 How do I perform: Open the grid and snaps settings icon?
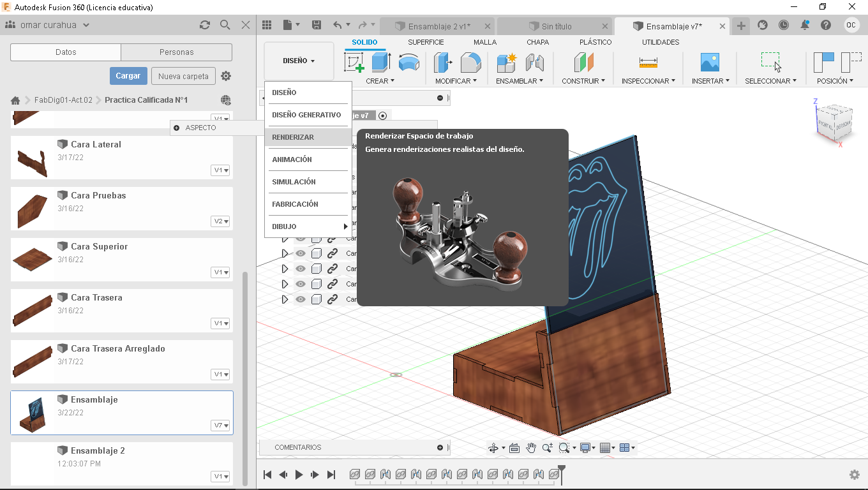coord(606,447)
